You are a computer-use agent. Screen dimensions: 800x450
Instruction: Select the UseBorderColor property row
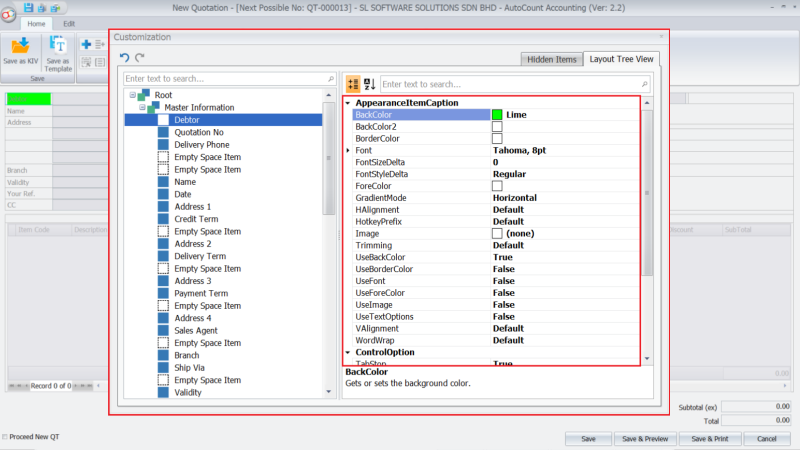496,269
